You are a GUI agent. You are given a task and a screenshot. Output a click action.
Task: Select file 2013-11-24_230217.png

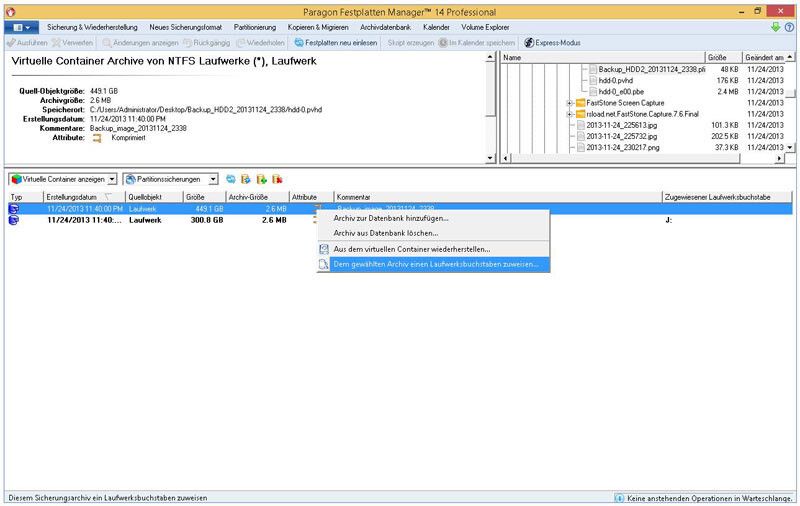point(622,147)
